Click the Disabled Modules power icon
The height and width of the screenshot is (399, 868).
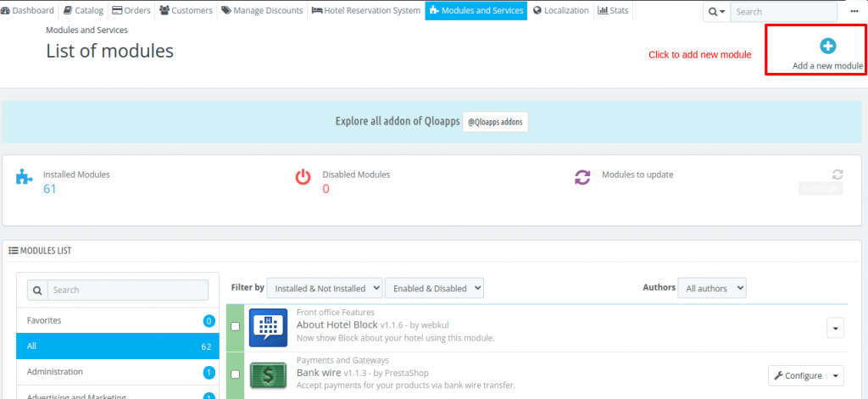pyautogui.click(x=303, y=177)
